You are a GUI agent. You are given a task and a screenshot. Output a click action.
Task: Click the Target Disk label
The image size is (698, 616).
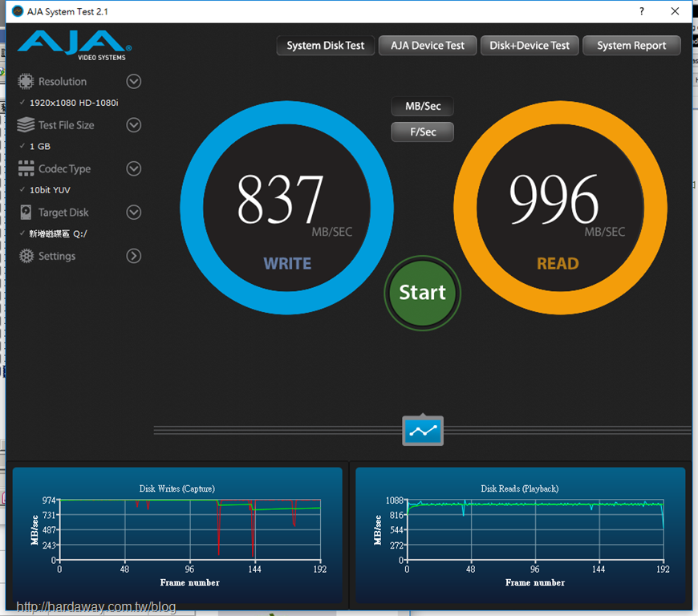pyautogui.click(x=63, y=213)
